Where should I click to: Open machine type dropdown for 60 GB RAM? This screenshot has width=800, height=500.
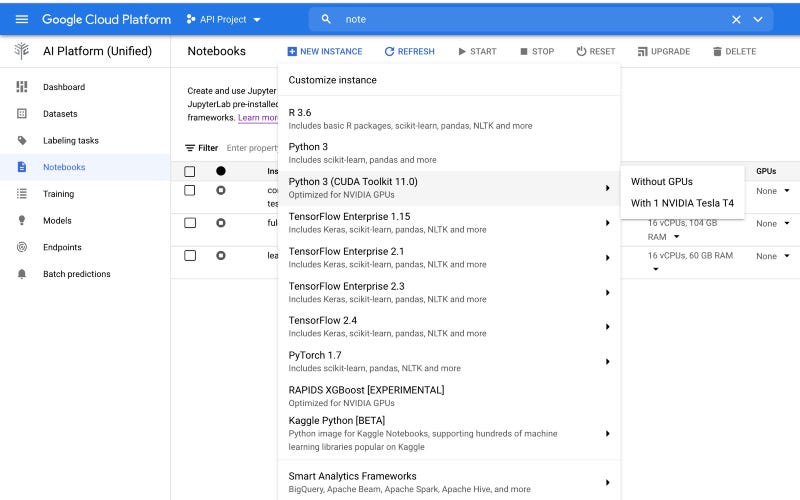[x=656, y=269]
